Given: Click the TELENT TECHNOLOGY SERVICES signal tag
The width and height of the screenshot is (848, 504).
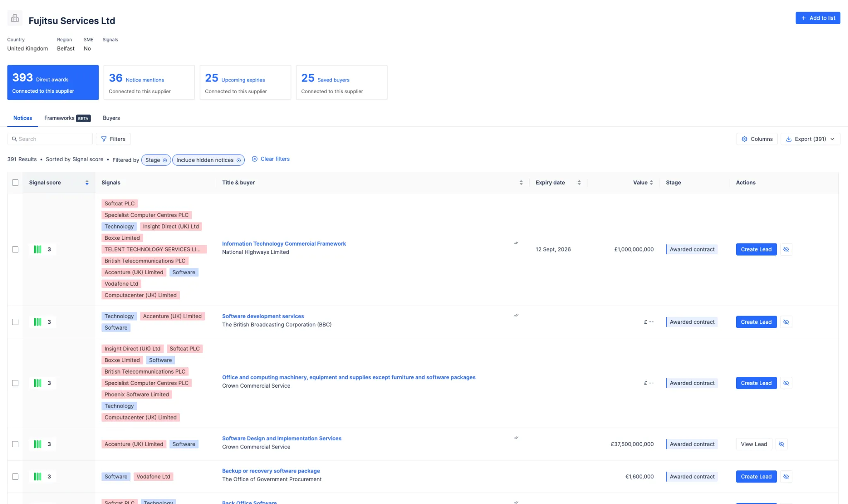Looking at the screenshot, I should (x=154, y=249).
